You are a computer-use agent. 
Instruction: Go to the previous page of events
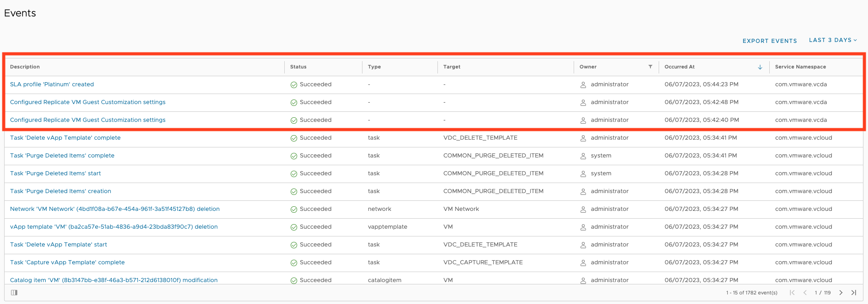[804, 293]
